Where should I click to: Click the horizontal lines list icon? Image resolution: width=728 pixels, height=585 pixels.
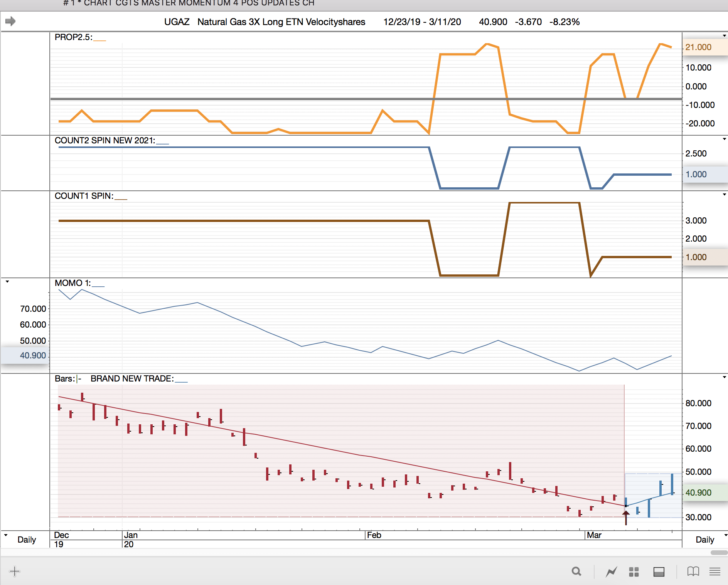(715, 572)
